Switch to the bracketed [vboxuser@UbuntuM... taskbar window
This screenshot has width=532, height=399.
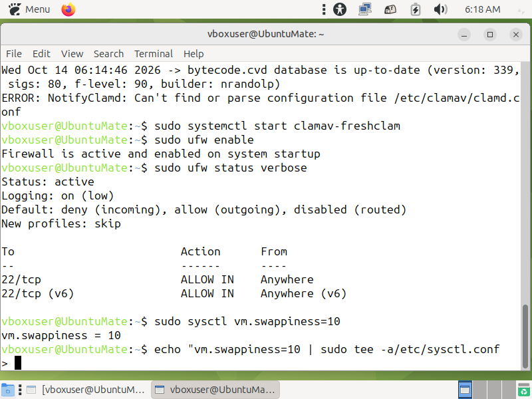pyautogui.click(x=86, y=390)
